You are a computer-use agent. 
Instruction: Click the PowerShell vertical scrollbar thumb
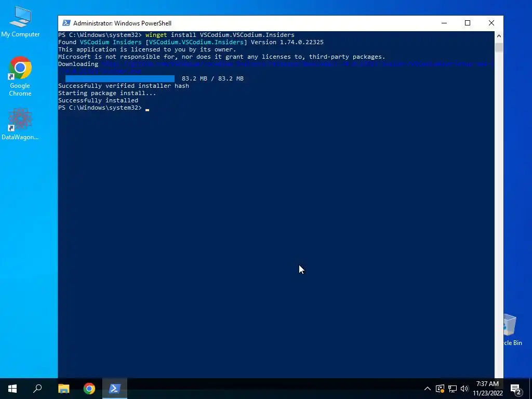pyautogui.click(x=499, y=47)
